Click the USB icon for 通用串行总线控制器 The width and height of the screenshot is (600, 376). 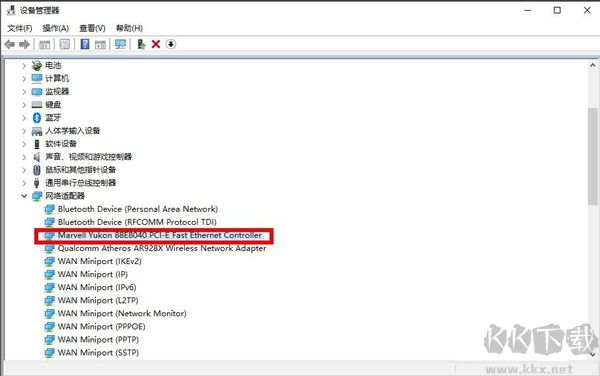[37, 183]
